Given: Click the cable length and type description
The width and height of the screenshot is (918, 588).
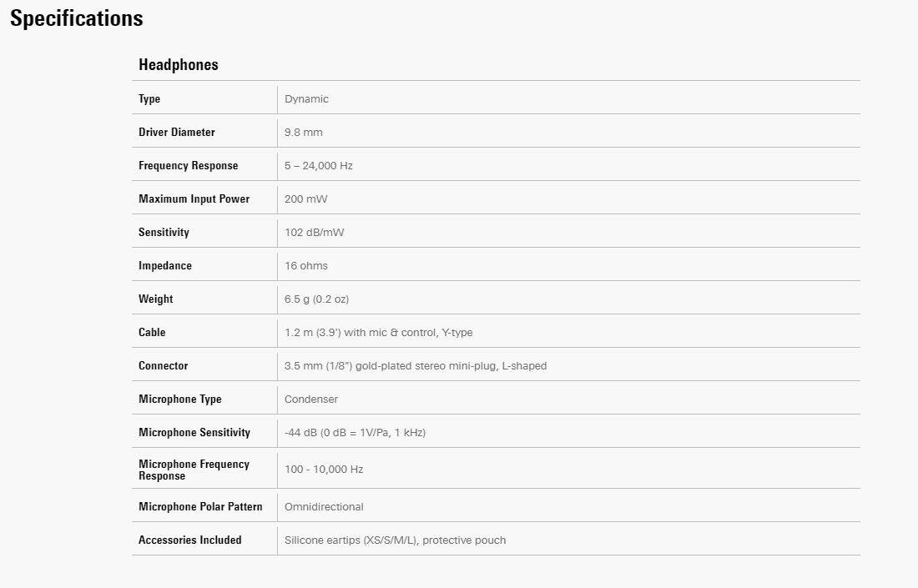Looking at the screenshot, I should click(378, 333).
